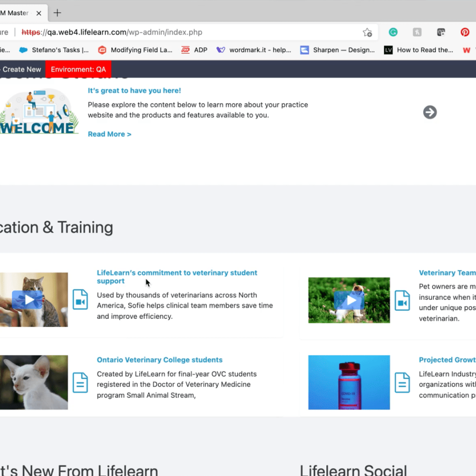Click the next-slide arrow in the welcome banner
The image size is (476, 476).
(x=430, y=112)
